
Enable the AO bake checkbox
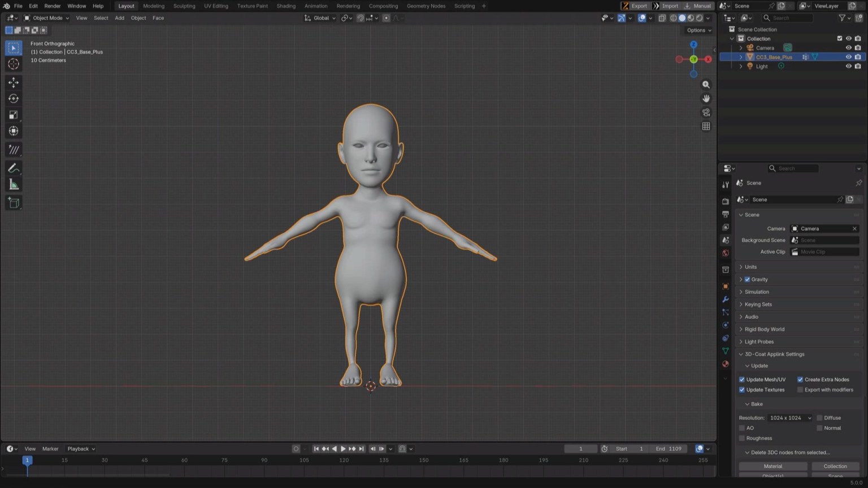point(742,428)
